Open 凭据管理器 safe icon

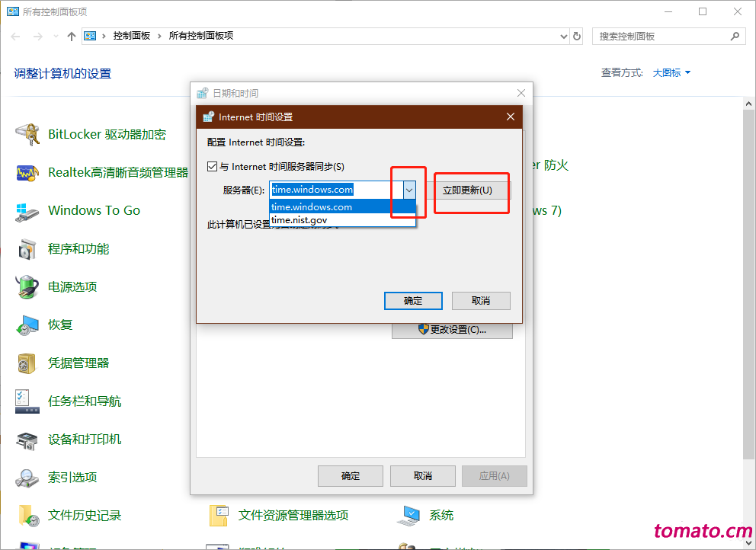(27, 363)
